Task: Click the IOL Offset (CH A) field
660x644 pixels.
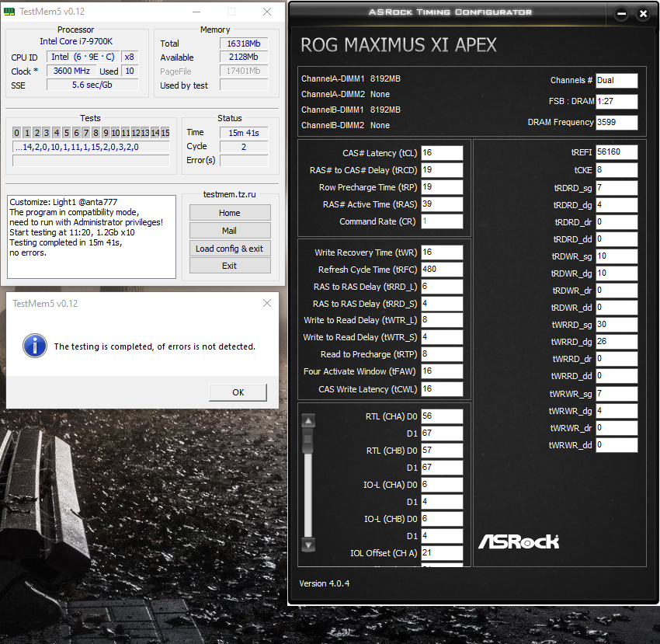Action: [442, 552]
